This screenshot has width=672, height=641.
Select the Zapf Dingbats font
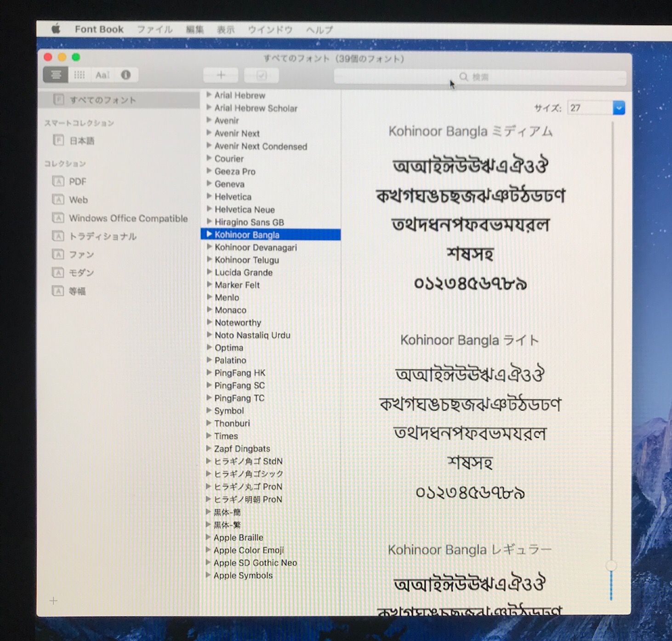(x=242, y=449)
